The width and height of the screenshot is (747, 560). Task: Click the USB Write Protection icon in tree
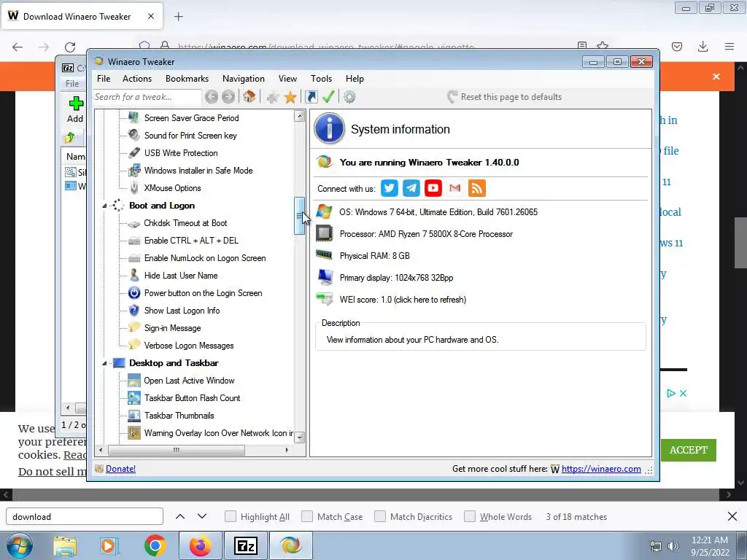(x=134, y=153)
